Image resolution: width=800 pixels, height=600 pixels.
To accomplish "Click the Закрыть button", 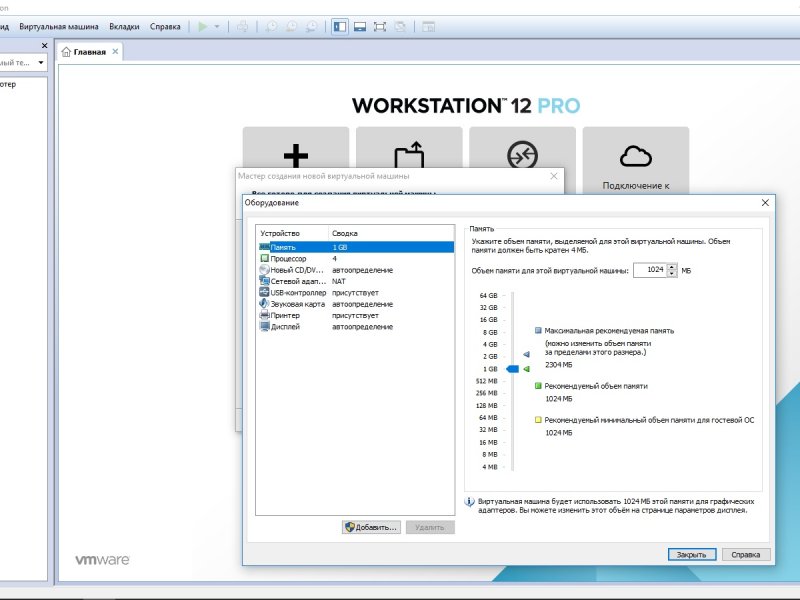I will 691,555.
